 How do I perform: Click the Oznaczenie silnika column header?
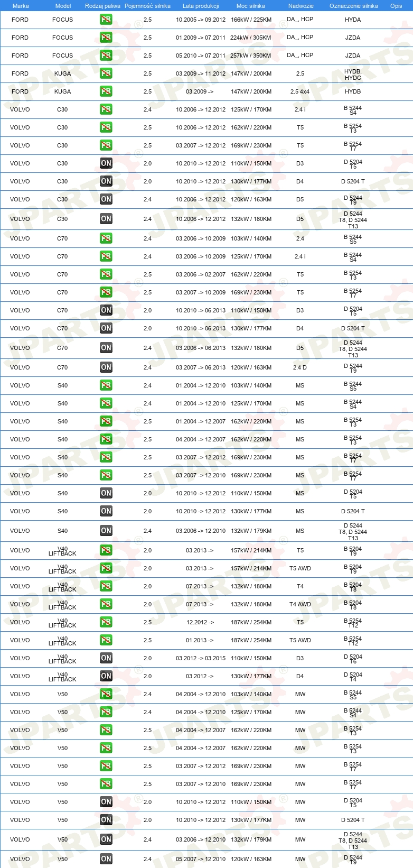coord(354,6)
